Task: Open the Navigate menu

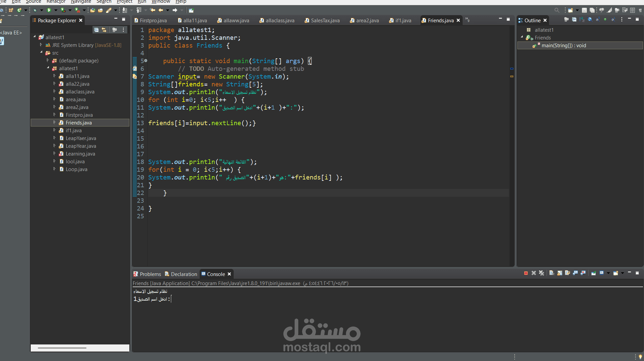Action: point(81,2)
